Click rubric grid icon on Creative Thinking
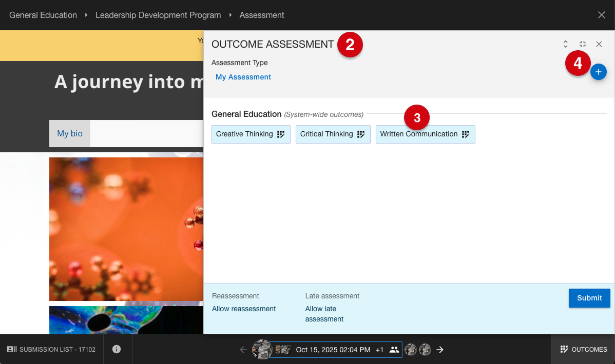The height and width of the screenshot is (364, 615). (x=281, y=134)
